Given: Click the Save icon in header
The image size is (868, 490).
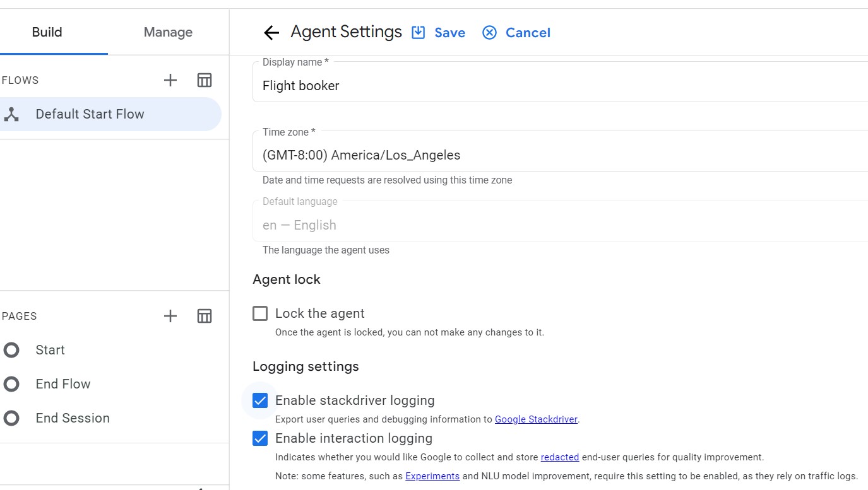Looking at the screenshot, I should point(419,32).
